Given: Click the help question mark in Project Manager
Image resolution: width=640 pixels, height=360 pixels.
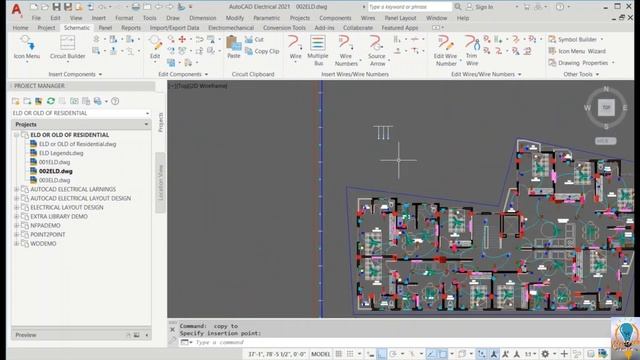Looking at the screenshot, I should 115,101.
